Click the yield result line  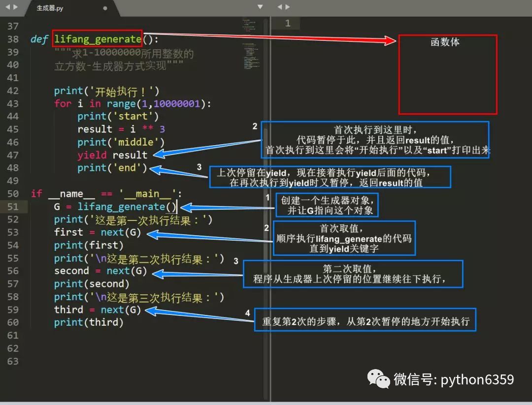(112, 155)
